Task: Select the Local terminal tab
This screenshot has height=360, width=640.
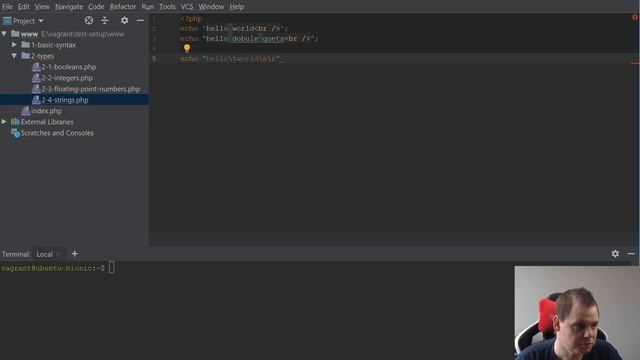Action: click(x=44, y=254)
